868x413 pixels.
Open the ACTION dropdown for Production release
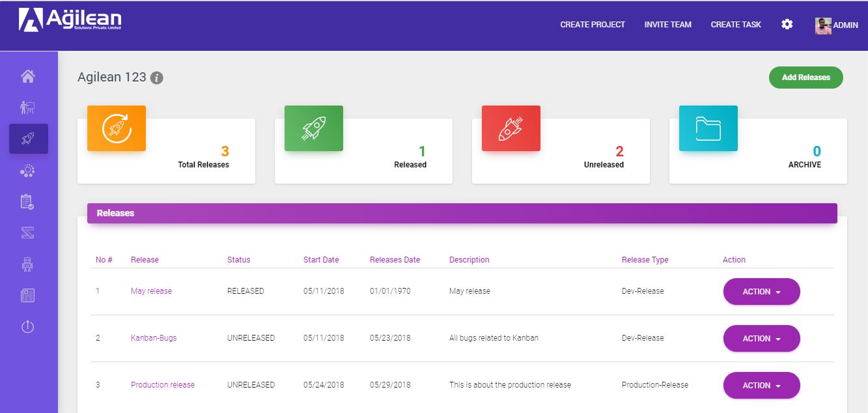[761, 385]
